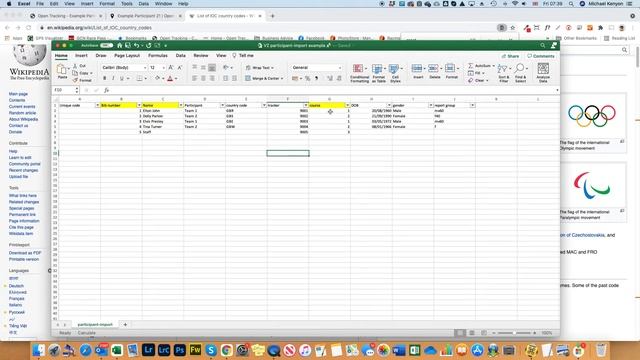The height and width of the screenshot is (360, 640).
Task: Switch to the Page Layout tab
Action: point(127,56)
